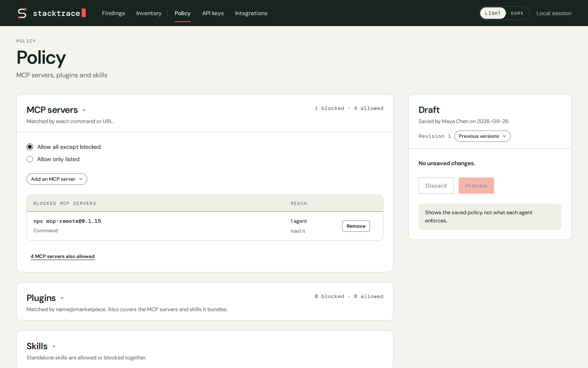Select the Policy nav item

183,13
